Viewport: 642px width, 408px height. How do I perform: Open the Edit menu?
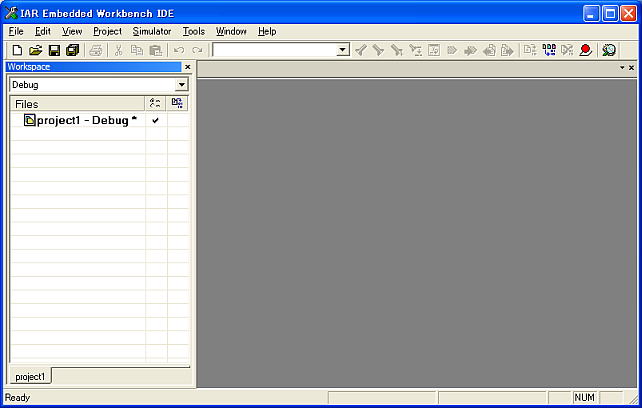pos(43,31)
